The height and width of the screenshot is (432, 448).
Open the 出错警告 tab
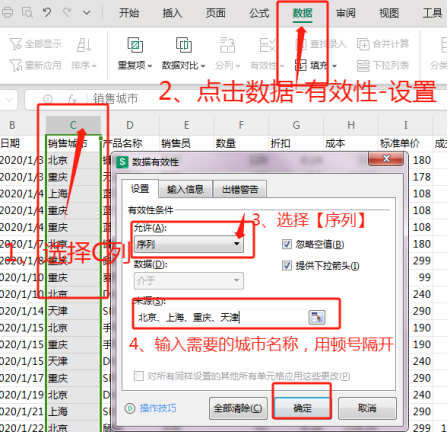pyautogui.click(x=240, y=189)
